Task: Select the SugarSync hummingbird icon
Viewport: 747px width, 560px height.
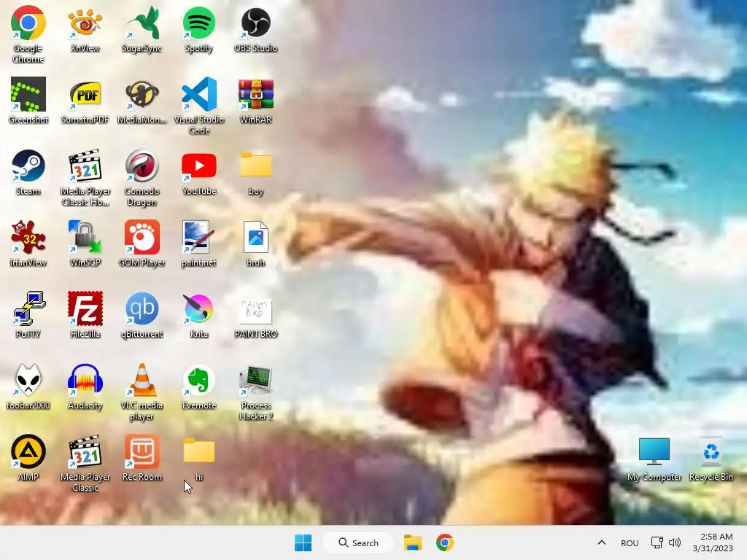Action: (142, 23)
